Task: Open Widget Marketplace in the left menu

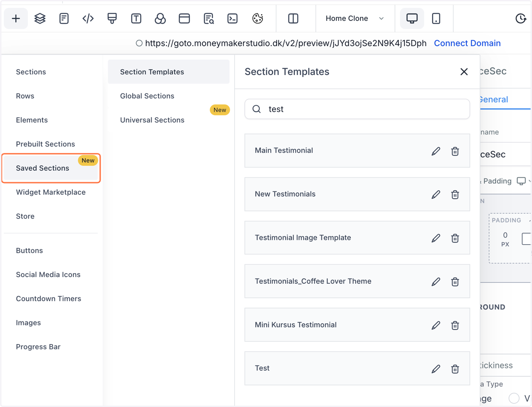Action: coord(51,192)
